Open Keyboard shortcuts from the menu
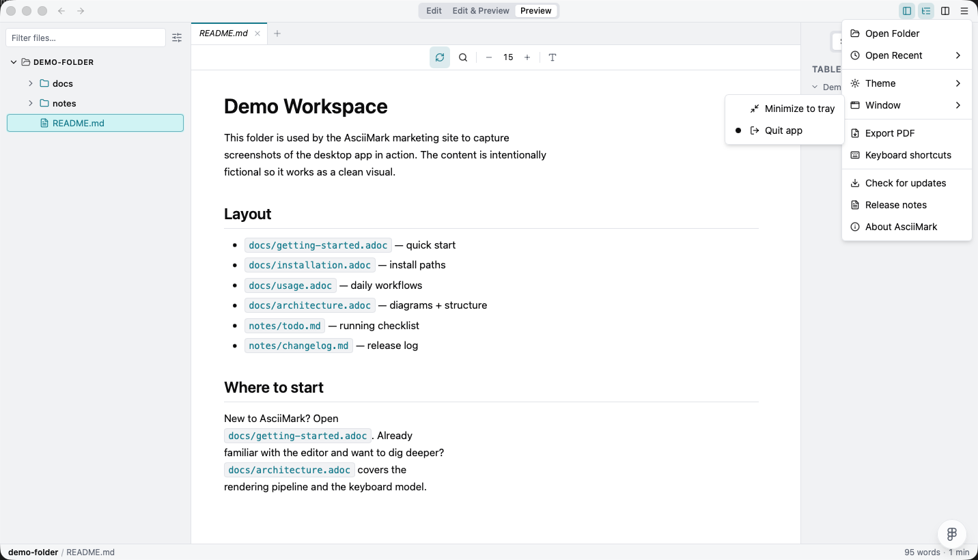978x560 pixels. click(x=907, y=155)
